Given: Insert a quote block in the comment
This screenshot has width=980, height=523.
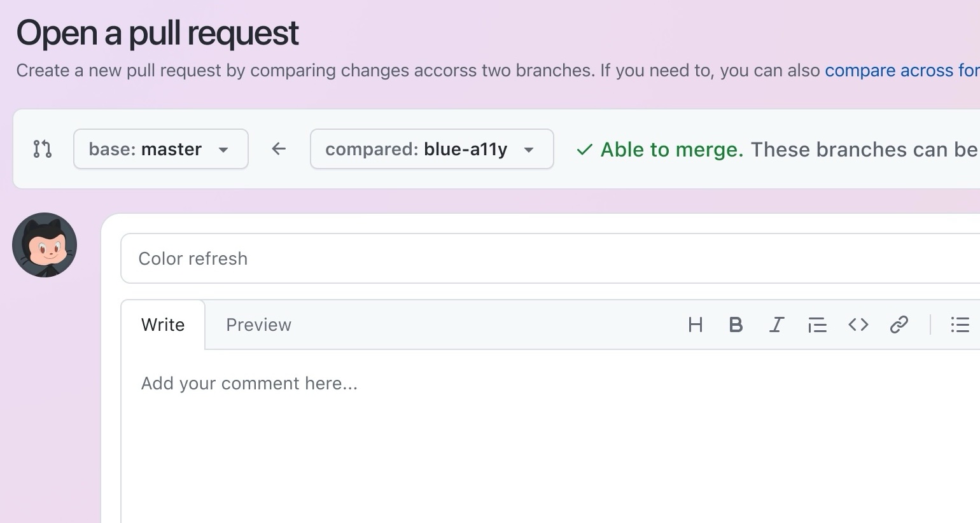Looking at the screenshot, I should click(x=817, y=324).
